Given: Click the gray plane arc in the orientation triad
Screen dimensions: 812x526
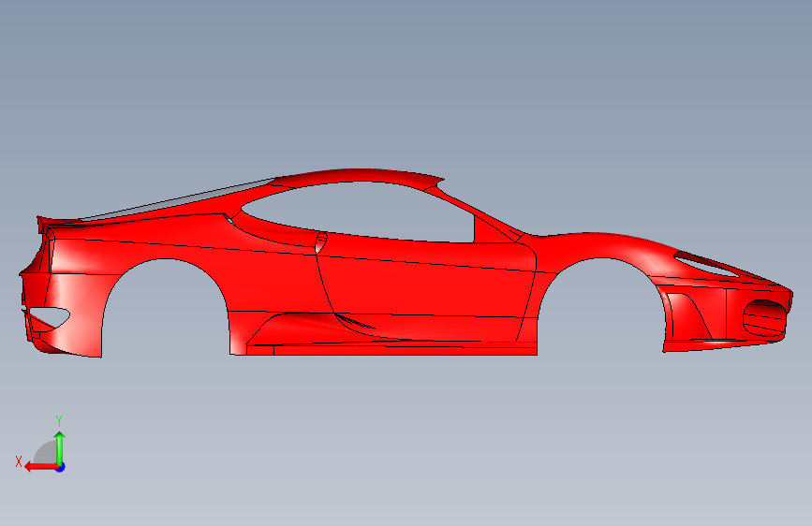Looking at the screenshot, I should 45,452.
